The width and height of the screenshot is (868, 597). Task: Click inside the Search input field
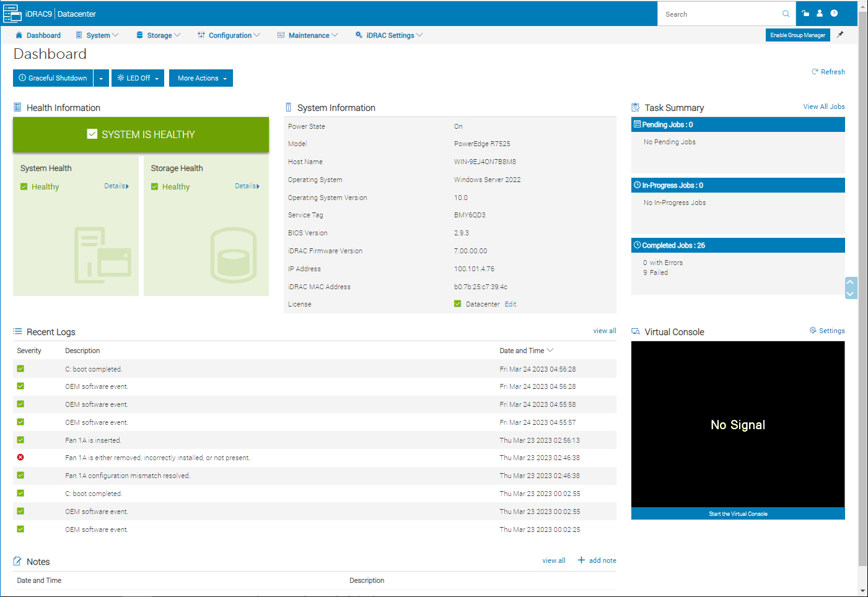719,14
